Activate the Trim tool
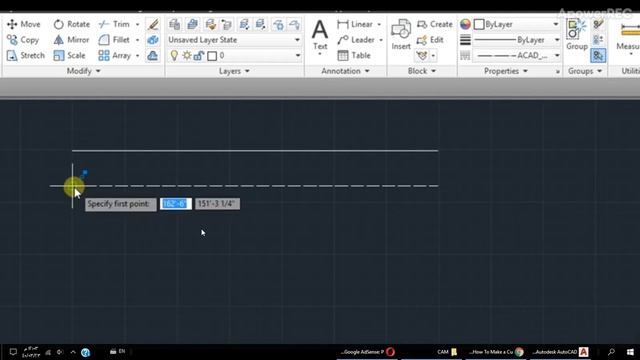This screenshot has width=640, height=360. tap(114, 24)
